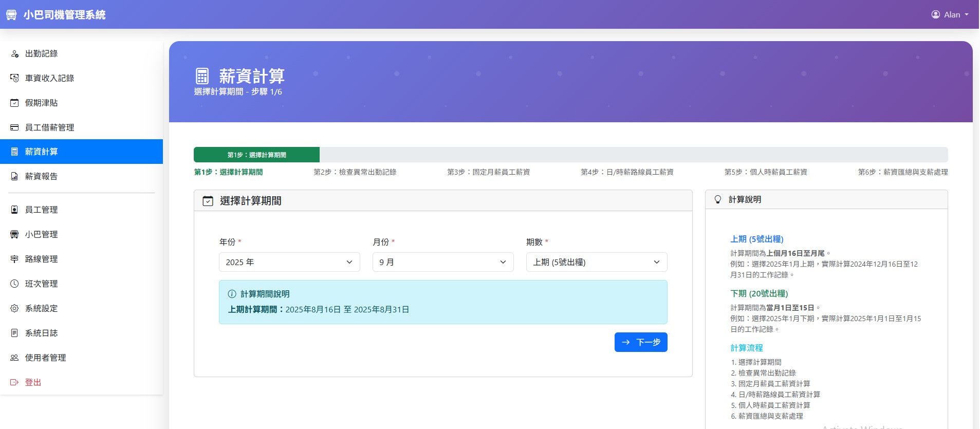This screenshot has height=429, width=980.
Task: Open the year dropdown showing 2025 年
Action: click(x=289, y=262)
